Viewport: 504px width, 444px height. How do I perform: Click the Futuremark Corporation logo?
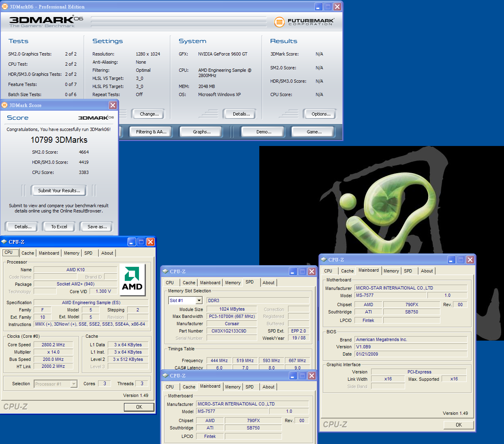(304, 22)
